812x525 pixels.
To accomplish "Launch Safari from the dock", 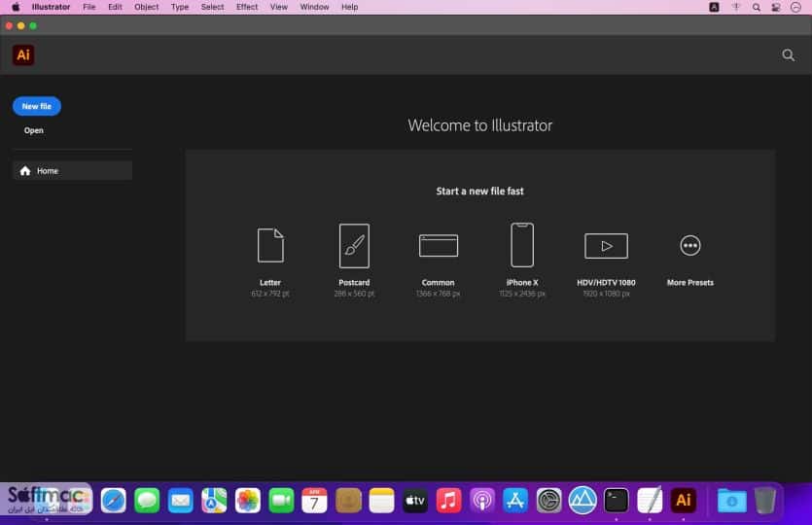I will tap(114, 501).
